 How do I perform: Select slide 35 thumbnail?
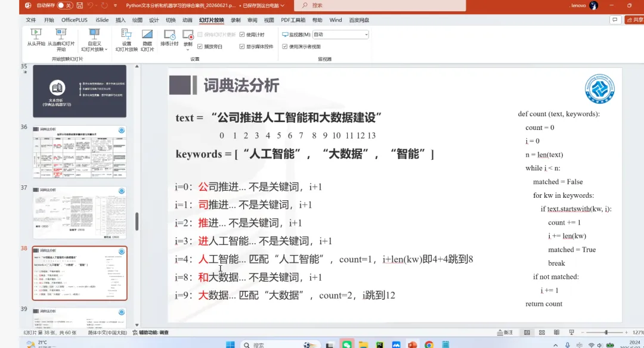tap(80, 91)
